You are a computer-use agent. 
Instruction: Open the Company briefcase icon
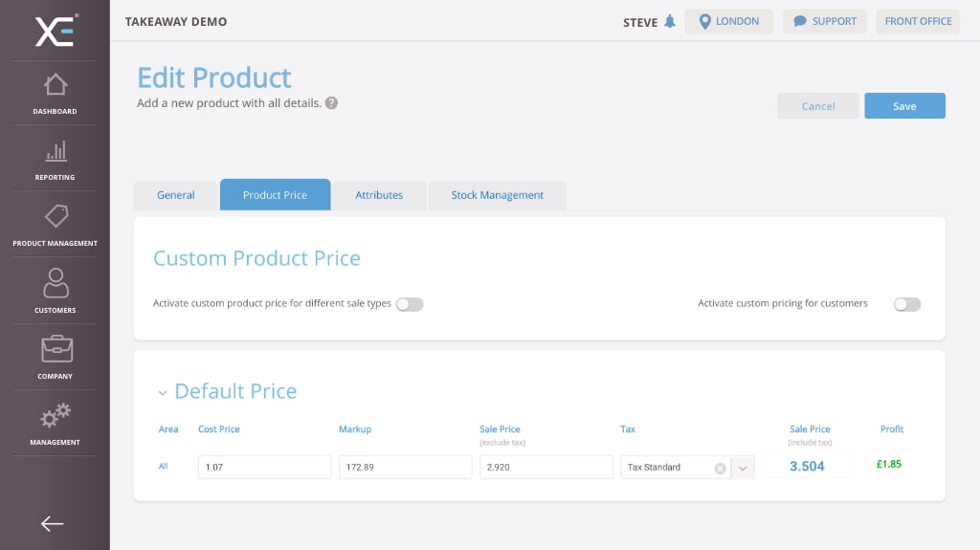pyautogui.click(x=55, y=349)
